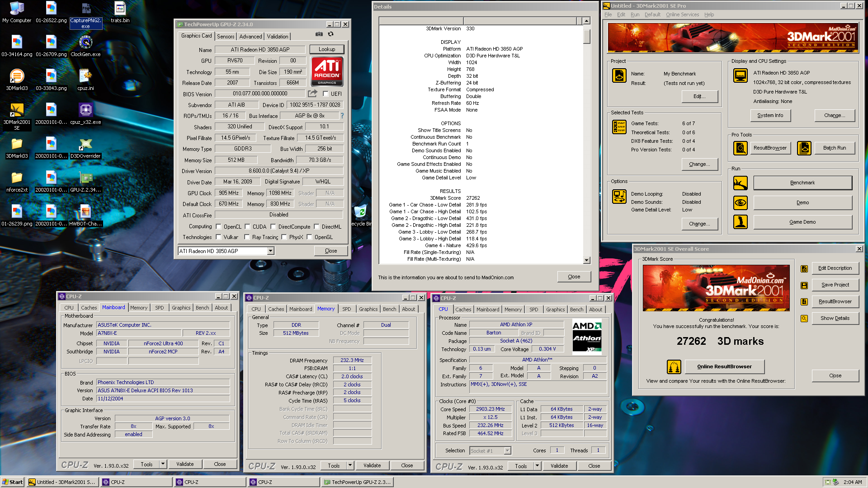Click the Project icon in 3DMark2001
868x488 pixels.
point(619,75)
